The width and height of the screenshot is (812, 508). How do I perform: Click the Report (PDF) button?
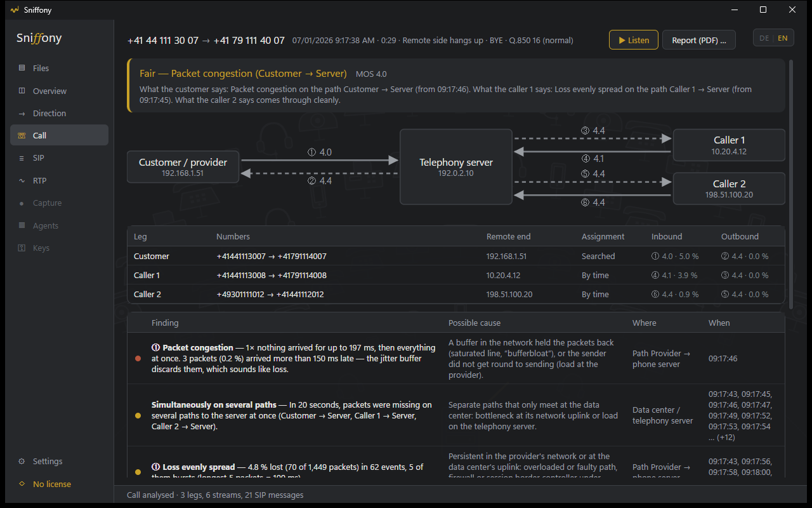point(699,40)
